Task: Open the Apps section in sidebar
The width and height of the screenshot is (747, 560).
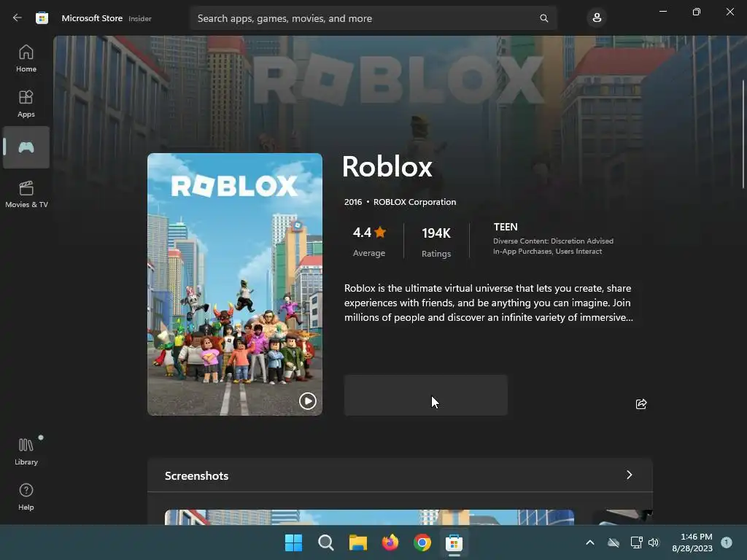Action: [26, 104]
